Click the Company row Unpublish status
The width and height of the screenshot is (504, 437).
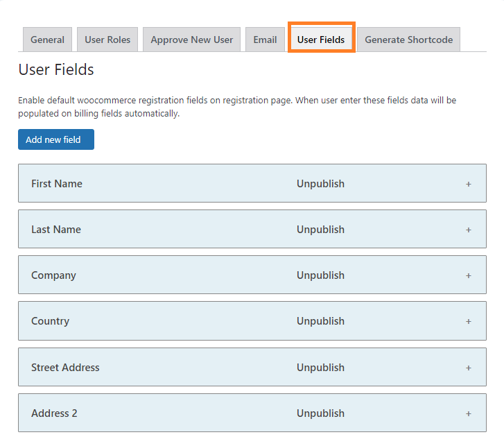[320, 275]
